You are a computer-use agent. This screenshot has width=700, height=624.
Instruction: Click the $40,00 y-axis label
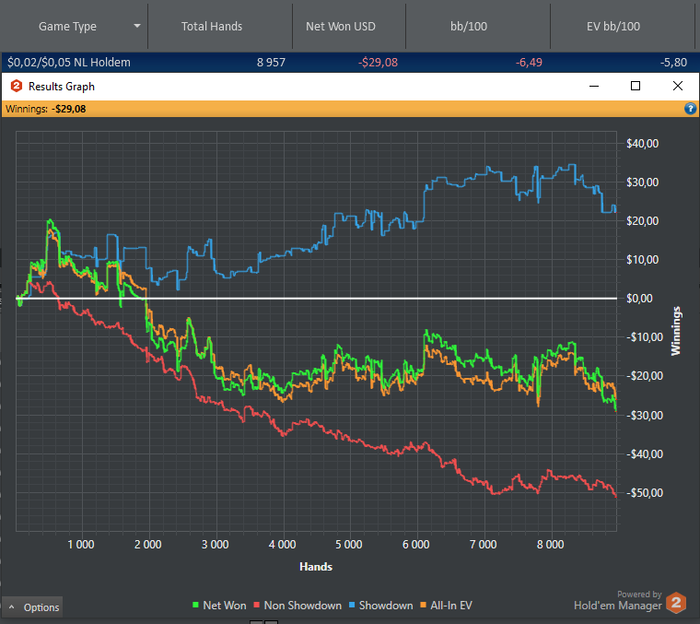tap(642, 143)
